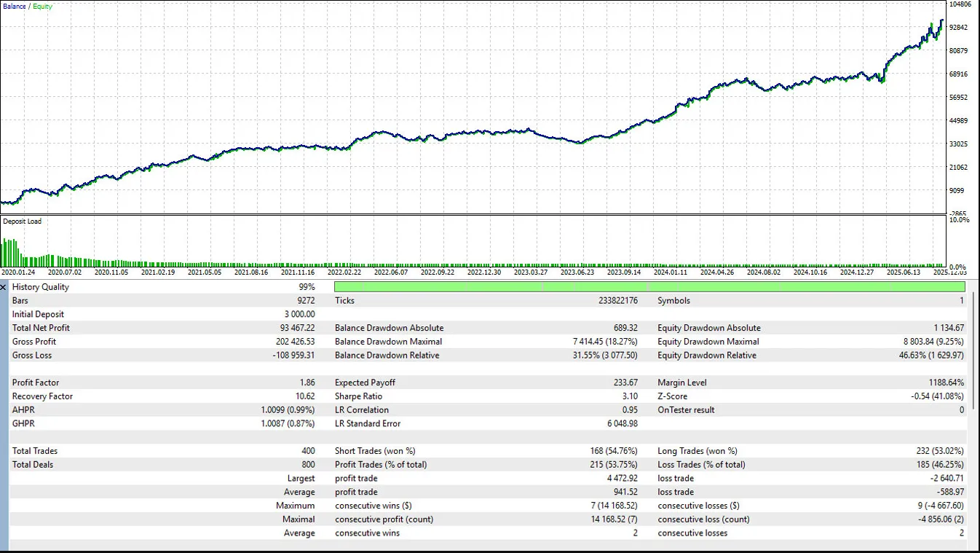
Task: Click the Short Trades (won %) label
Action: (x=375, y=451)
